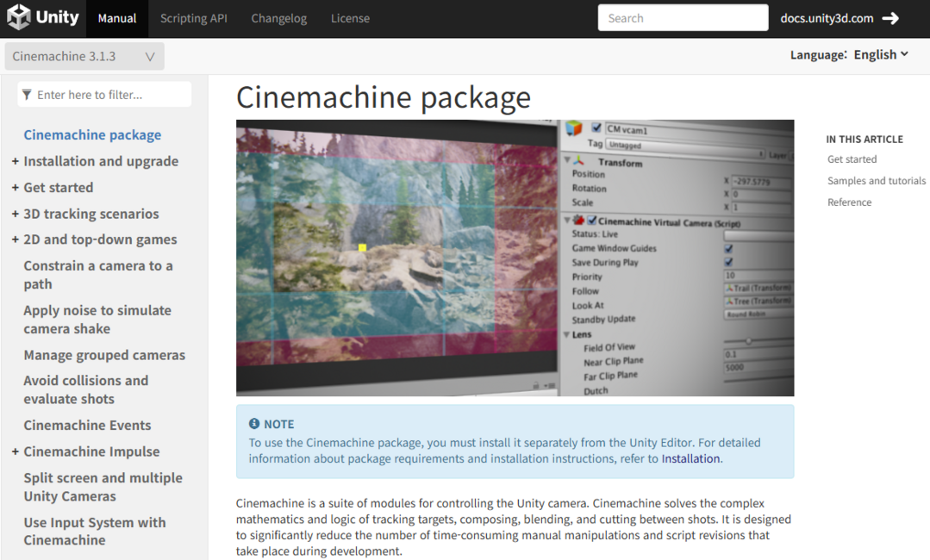Click the info icon in the NOTE box

click(254, 424)
